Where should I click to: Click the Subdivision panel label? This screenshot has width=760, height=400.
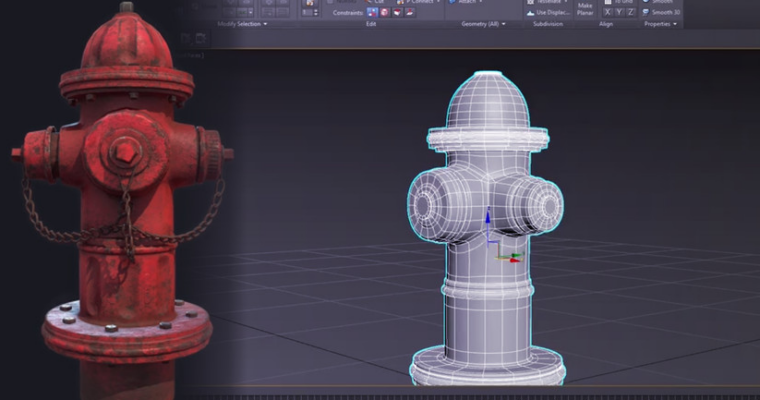point(548,24)
